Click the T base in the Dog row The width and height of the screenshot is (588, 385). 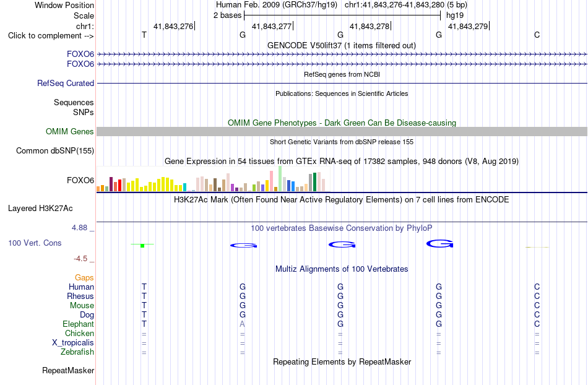144,315
